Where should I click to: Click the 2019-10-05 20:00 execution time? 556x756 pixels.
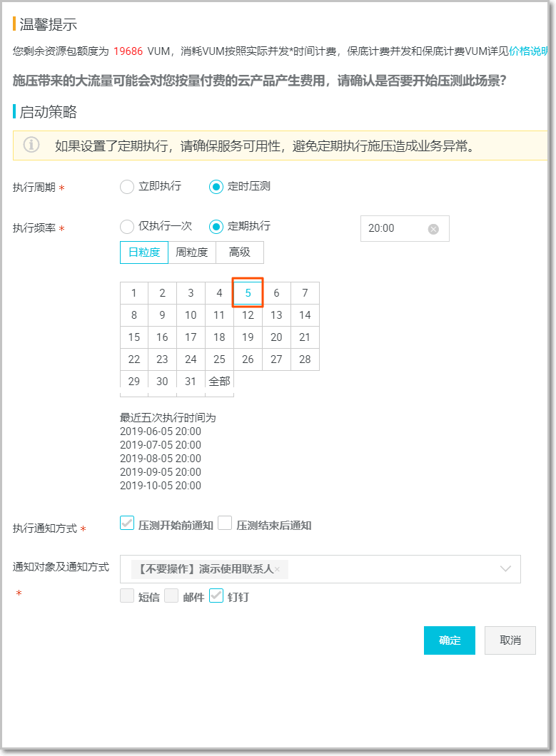click(161, 486)
